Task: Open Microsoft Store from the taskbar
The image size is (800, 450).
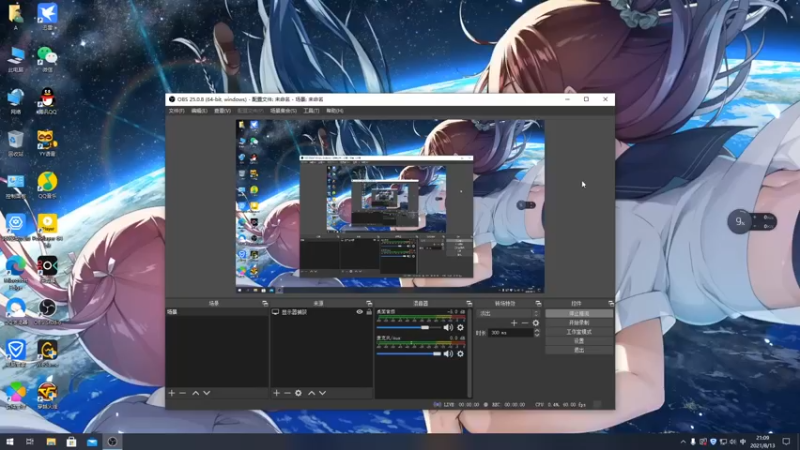Action: pos(71,442)
